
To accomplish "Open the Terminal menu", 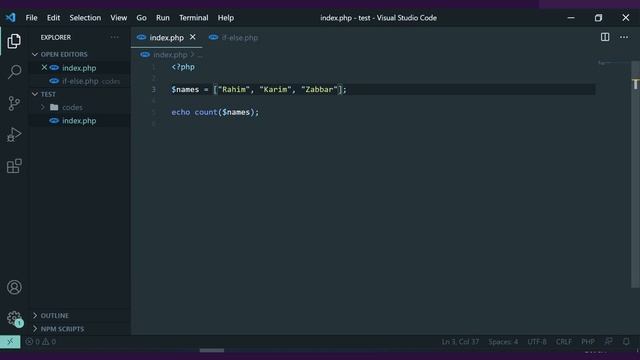I will pyautogui.click(x=193, y=18).
